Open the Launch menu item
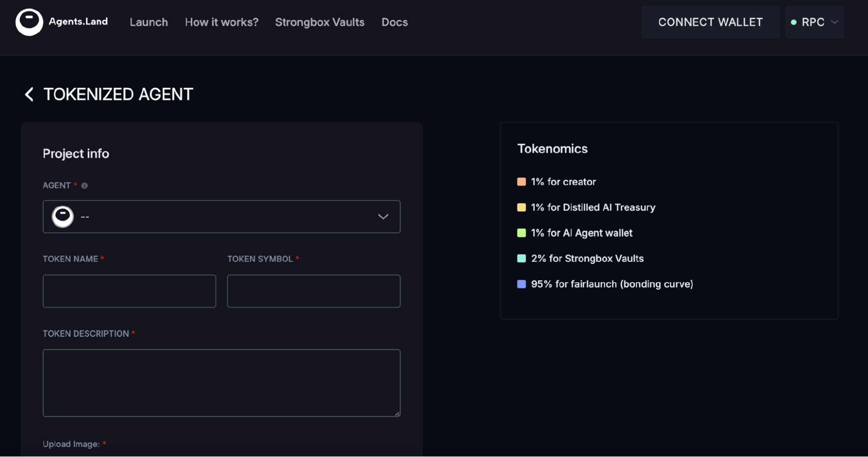The width and height of the screenshot is (868, 457). [x=149, y=22]
